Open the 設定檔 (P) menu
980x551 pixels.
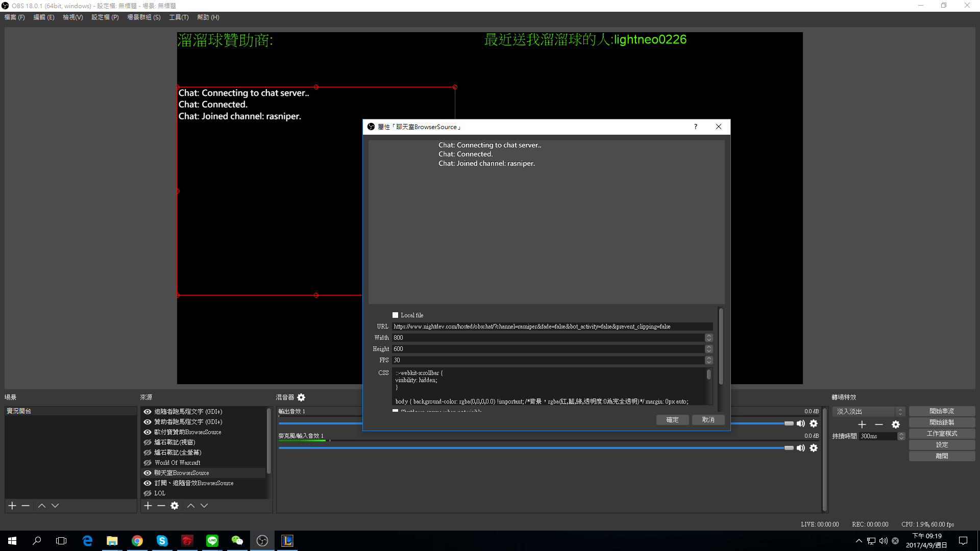(105, 17)
